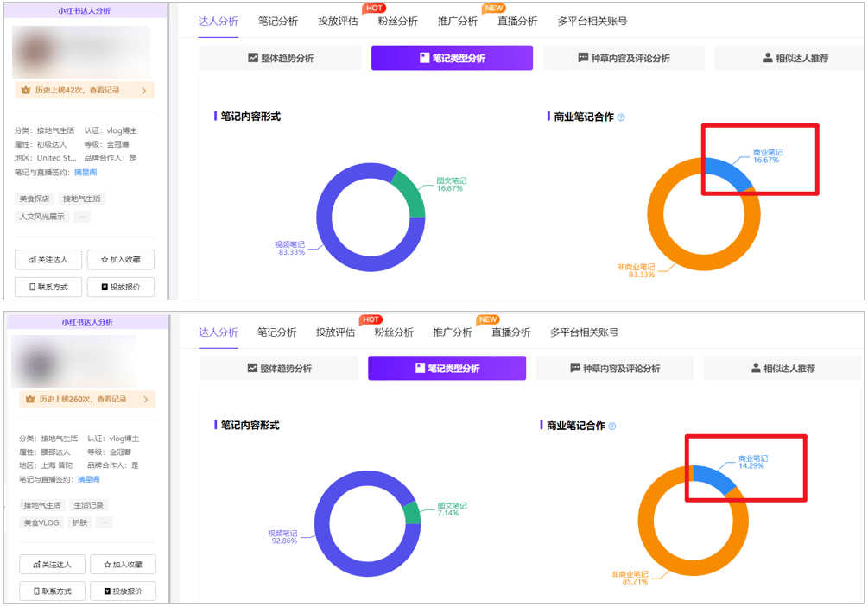Image resolution: width=868 pixels, height=607 pixels.
Task: Select the blue 商业笔记 16.67% donut segment
Action: 727,174
